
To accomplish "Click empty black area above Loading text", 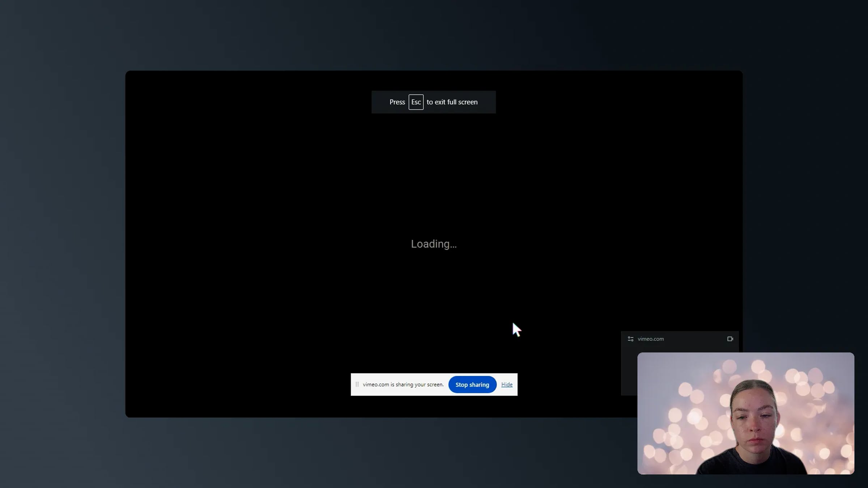I will pyautogui.click(x=434, y=174).
